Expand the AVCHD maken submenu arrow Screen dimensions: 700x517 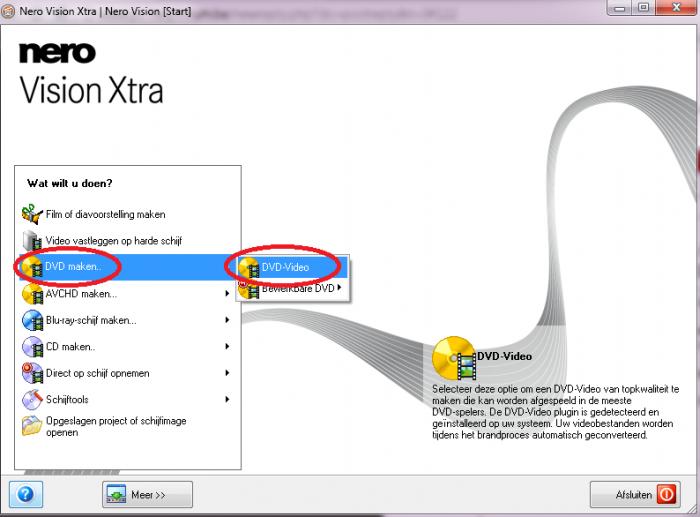pos(227,293)
